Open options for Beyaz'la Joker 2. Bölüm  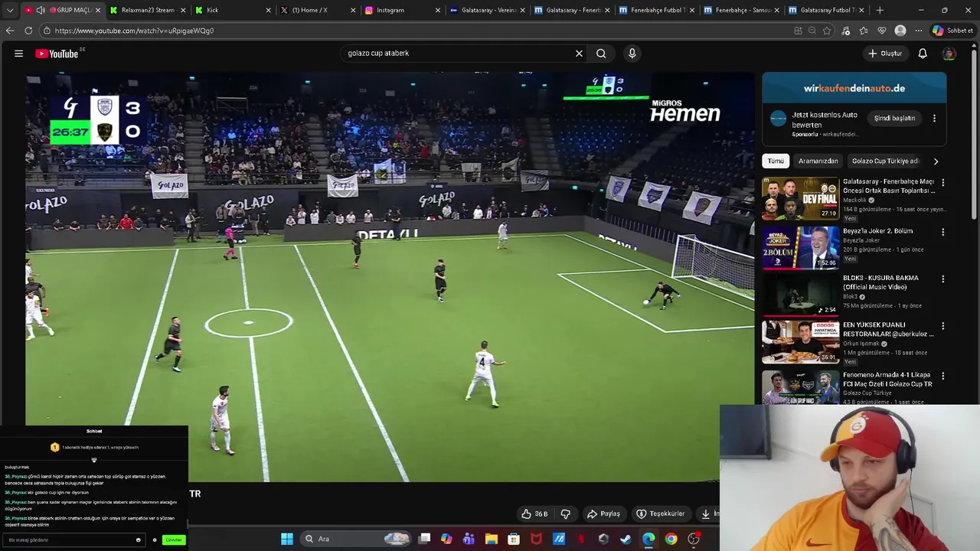942,232
